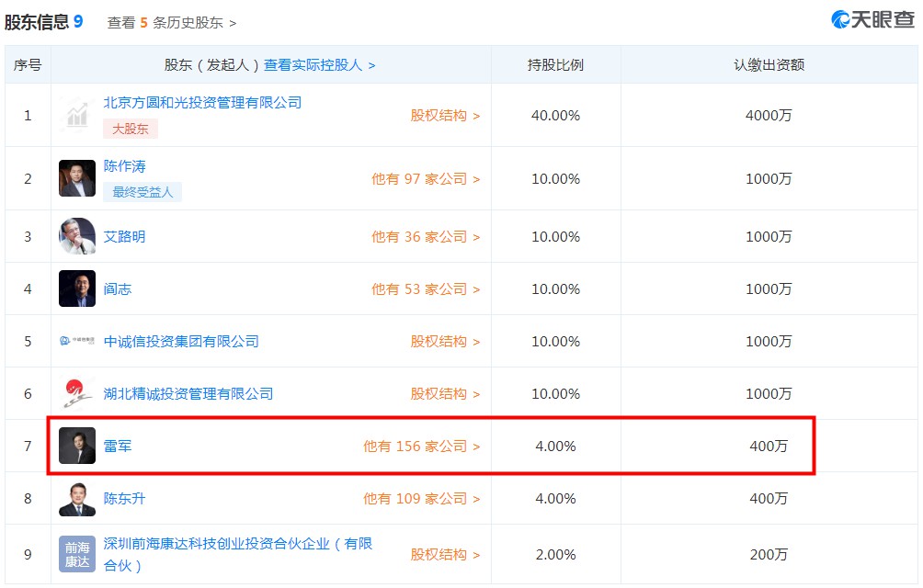This screenshot has width=923, height=588.
Task: View 陈作涛 profile photo
Action: click(x=77, y=178)
